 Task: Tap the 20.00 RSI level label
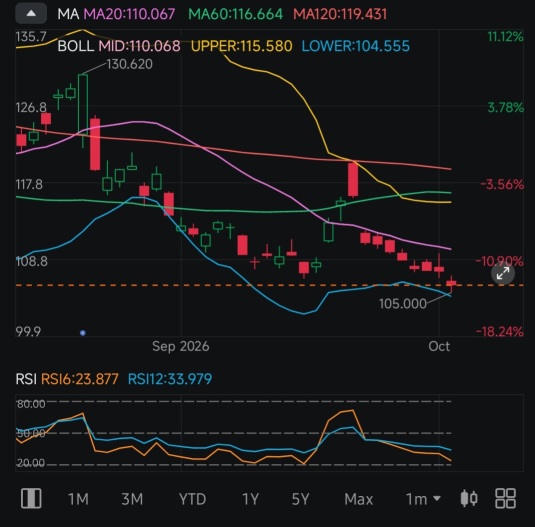point(31,463)
